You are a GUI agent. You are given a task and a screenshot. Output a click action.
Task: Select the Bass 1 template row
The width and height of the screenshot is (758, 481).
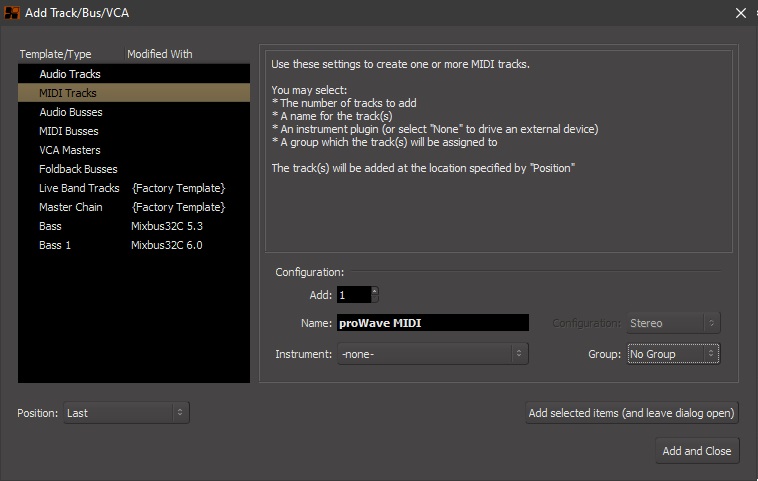pos(134,245)
